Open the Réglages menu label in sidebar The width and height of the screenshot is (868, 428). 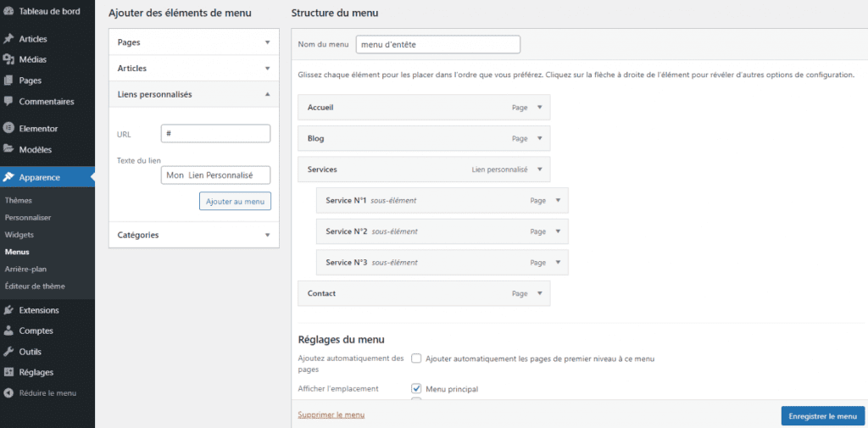(x=36, y=372)
